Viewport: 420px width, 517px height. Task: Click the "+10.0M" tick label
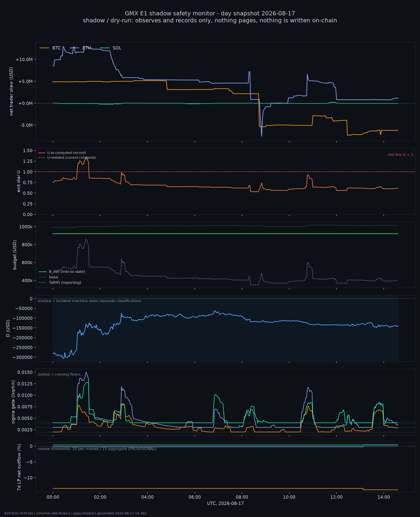pyautogui.click(x=24, y=60)
